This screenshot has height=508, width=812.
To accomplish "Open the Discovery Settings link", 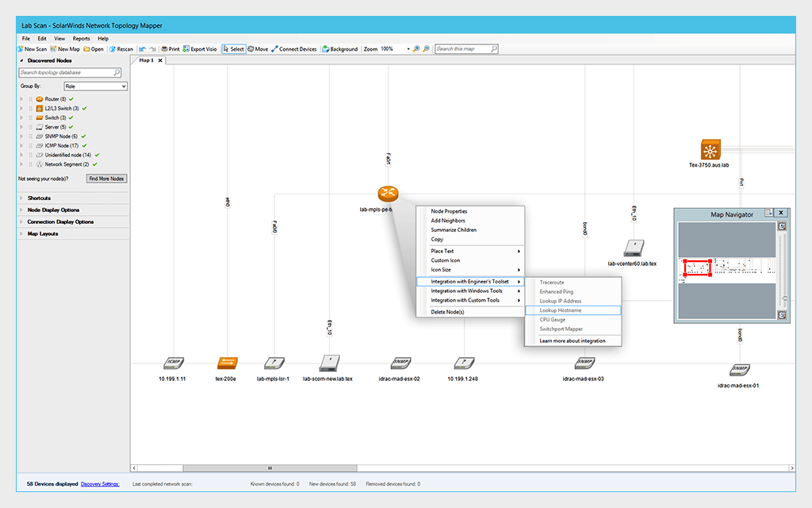I will (100, 483).
